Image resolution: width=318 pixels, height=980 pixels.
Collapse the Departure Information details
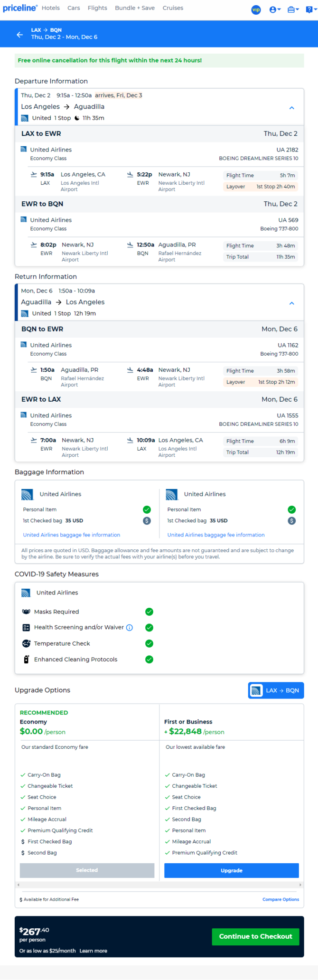click(292, 108)
